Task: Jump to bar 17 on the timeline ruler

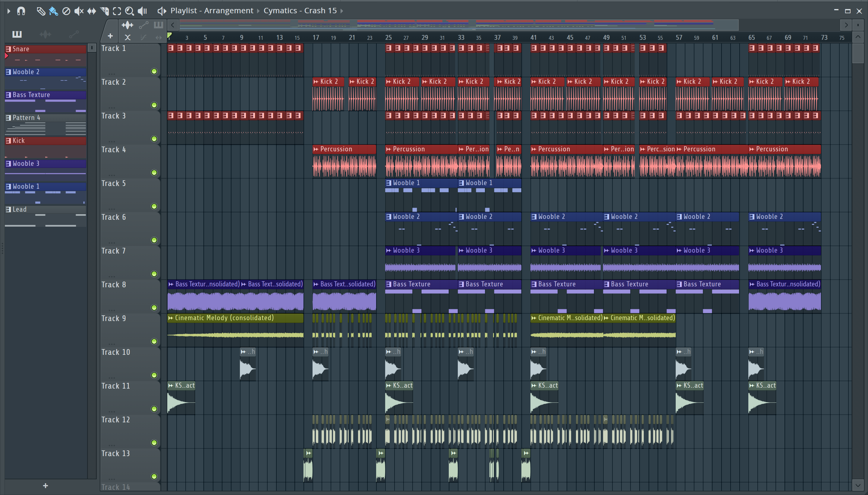Action: (x=316, y=37)
